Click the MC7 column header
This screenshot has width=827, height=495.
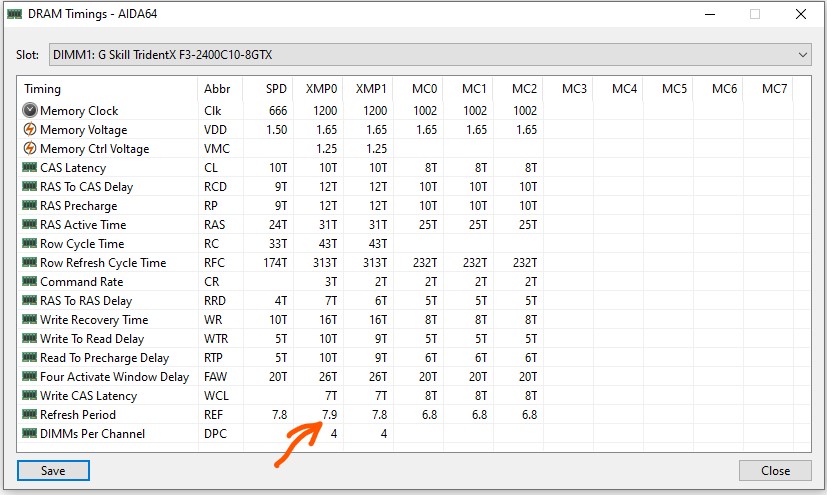pos(768,89)
